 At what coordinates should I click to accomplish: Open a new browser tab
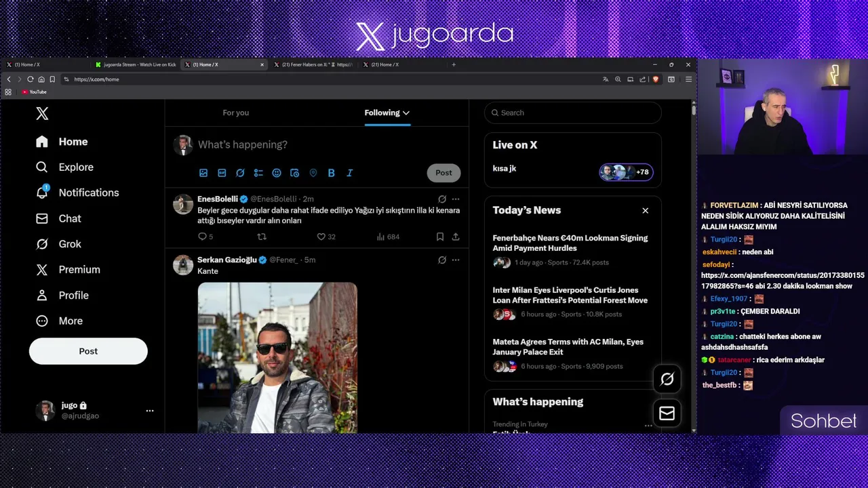454,64
